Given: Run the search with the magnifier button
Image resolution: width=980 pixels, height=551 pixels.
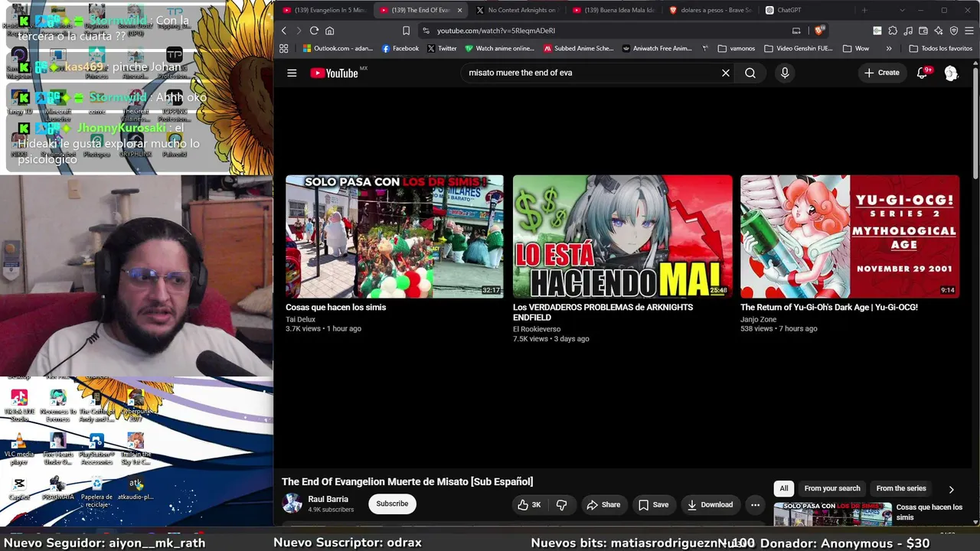Looking at the screenshot, I should [750, 73].
